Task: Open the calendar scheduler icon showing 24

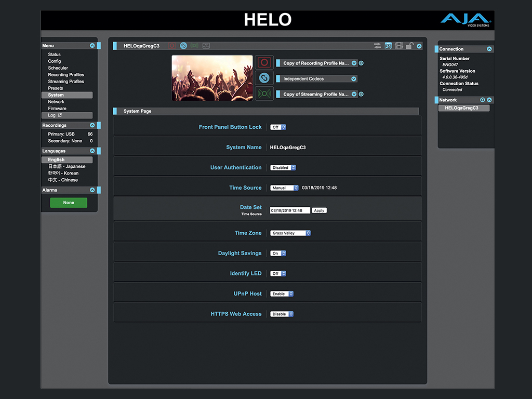Action: 388,45
